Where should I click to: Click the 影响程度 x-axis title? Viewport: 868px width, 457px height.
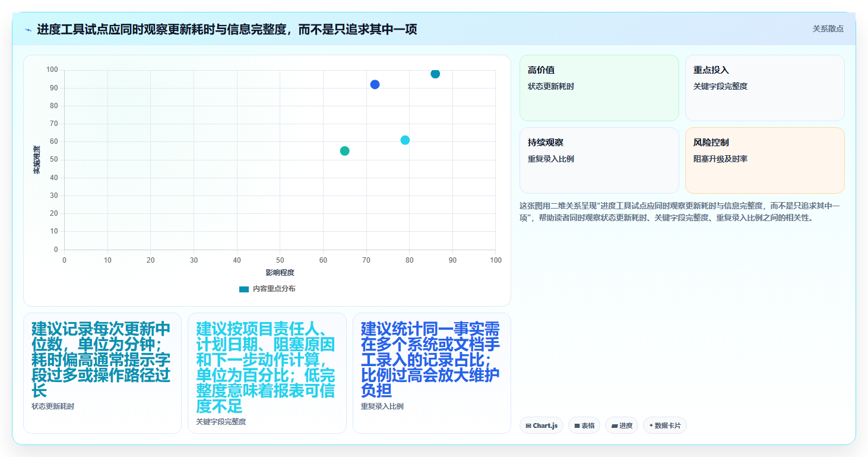[x=280, y=273]
